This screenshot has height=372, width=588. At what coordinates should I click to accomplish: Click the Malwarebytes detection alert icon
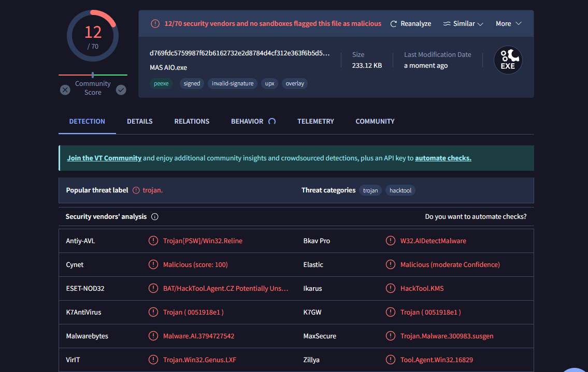tap(153, 336)
